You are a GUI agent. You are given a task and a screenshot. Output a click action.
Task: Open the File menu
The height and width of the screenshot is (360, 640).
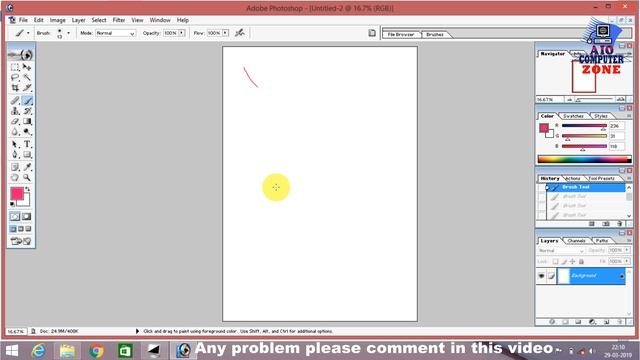(23, 20)
